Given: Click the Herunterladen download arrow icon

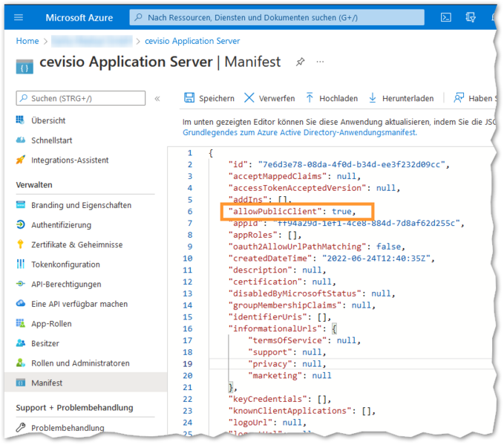Looking at the screenshot, I should (372, 97).
